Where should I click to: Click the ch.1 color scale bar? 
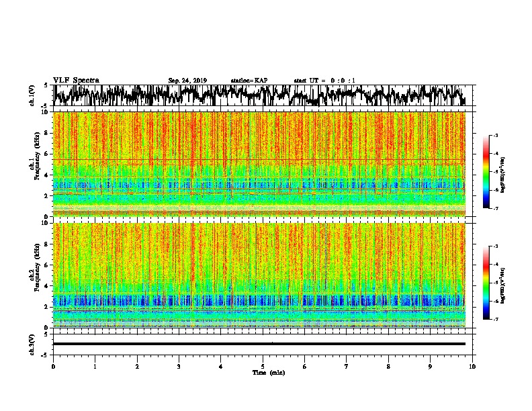[x=486, y=172]
